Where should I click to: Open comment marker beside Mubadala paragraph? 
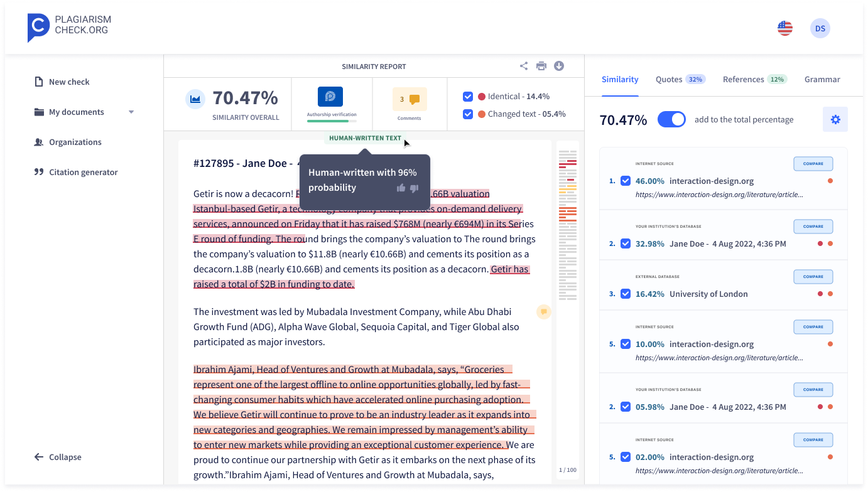[544, 312]
